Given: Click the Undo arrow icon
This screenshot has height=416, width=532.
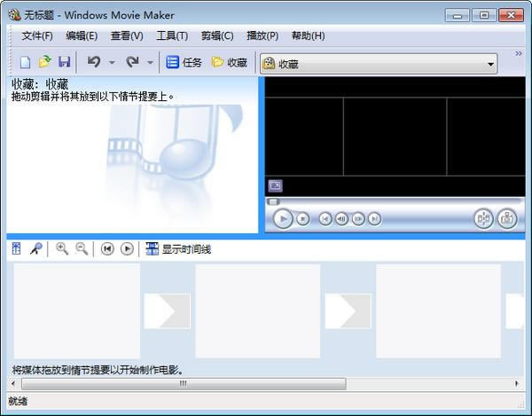Looking at the screenshot, I should coord(93,62).
